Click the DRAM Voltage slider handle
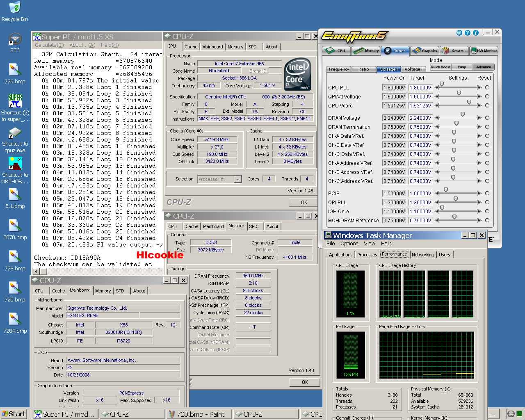 click(x=463, y=114)
